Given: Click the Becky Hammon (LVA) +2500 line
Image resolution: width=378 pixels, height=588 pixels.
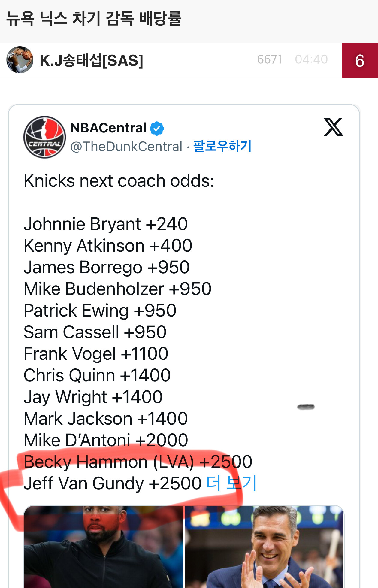Looking at the screenshot, I should 138,462.
